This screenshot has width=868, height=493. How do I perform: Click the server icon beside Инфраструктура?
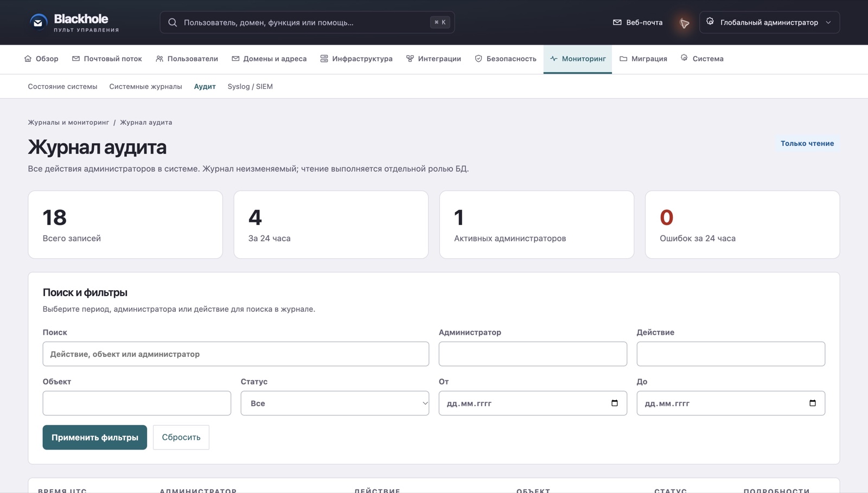324,59
